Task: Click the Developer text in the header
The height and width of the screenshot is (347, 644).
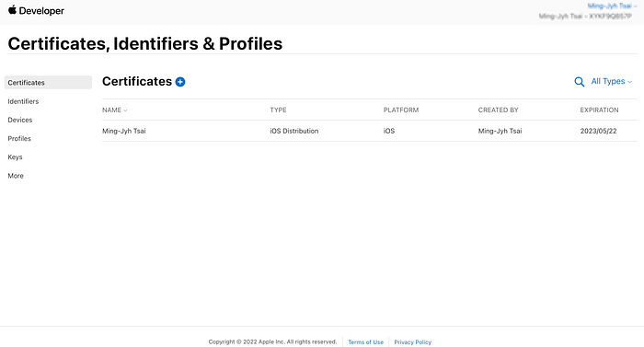Action: tap(41, 11)
